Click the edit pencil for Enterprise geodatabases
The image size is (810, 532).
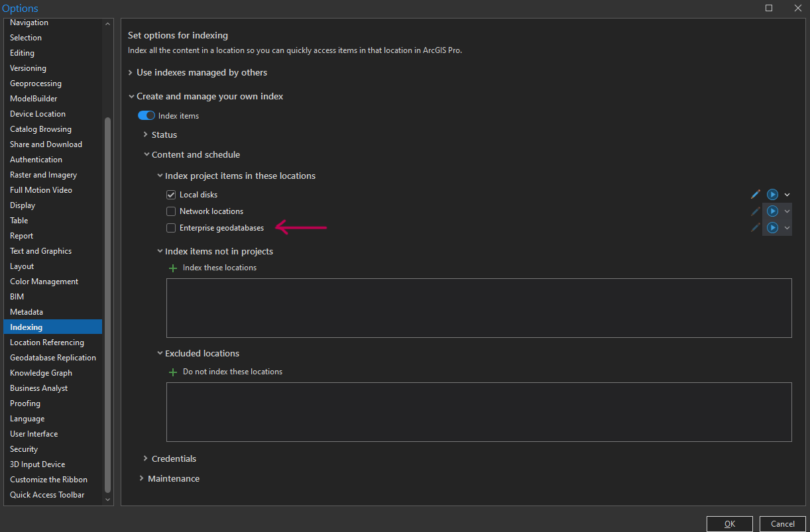coord(756,228)
